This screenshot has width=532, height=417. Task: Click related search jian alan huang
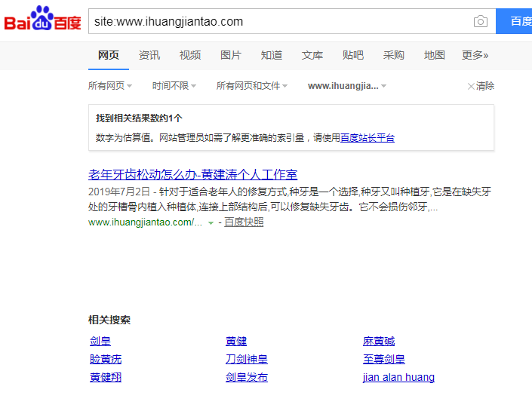pyautogui.click(x=398, y=377)
